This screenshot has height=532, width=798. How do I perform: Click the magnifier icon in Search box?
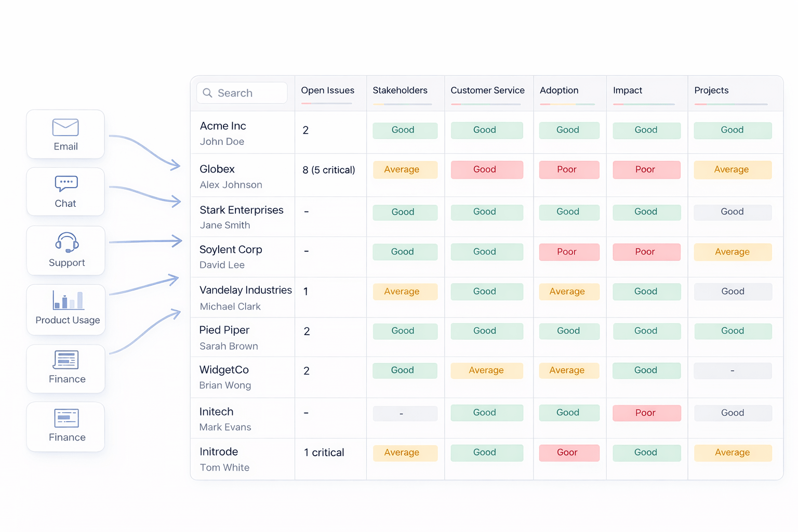click(208, 93)
